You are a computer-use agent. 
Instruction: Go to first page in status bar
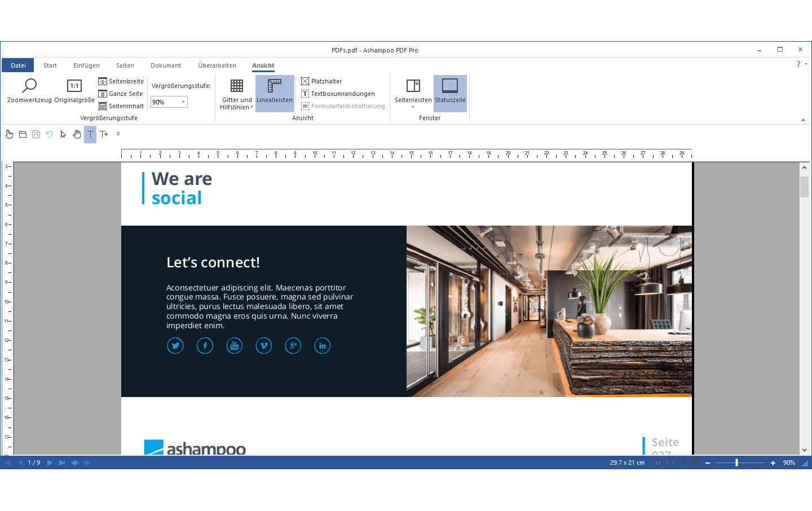8,462
